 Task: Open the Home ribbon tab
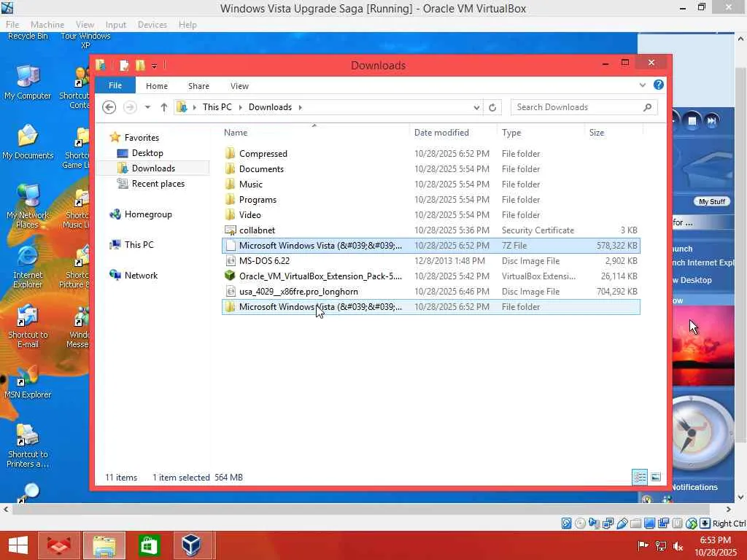click(157, 86)
